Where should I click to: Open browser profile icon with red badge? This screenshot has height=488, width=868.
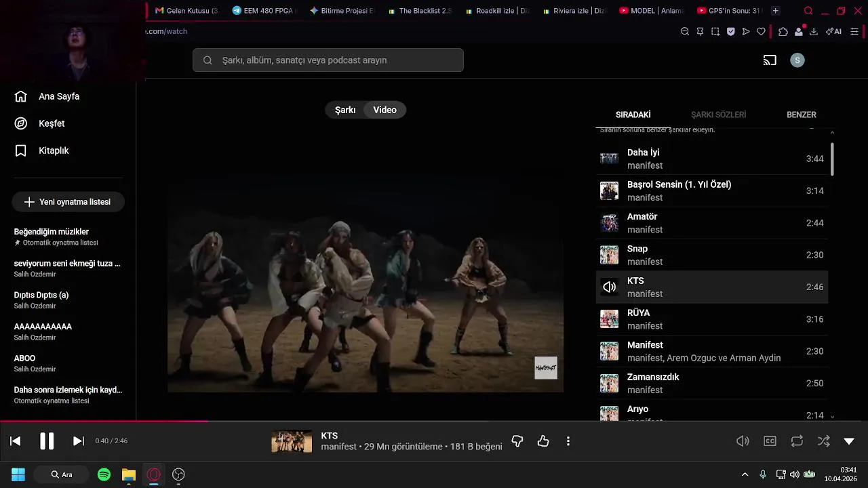coord(799,31)
